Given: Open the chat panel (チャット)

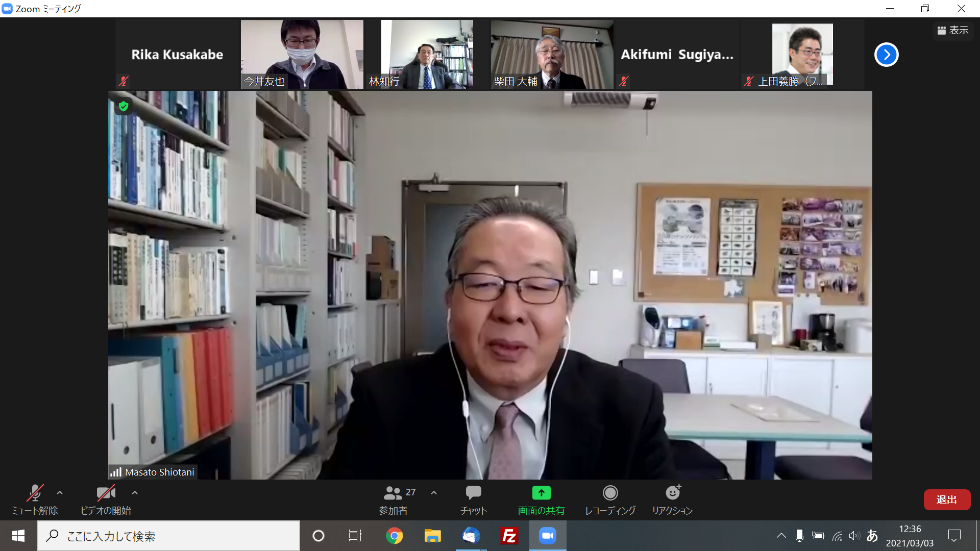Looking at the screenshot, I should (x=473, y=500).
